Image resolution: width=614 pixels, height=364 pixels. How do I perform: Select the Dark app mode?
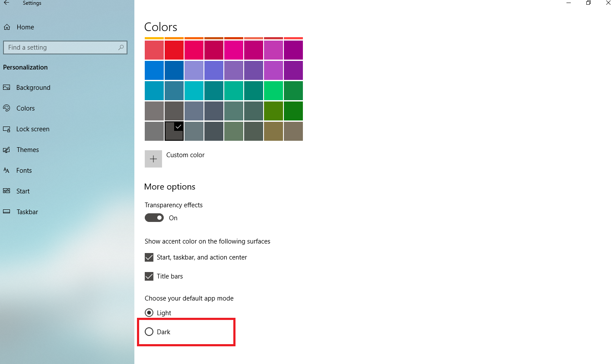(x=149, y=332)
